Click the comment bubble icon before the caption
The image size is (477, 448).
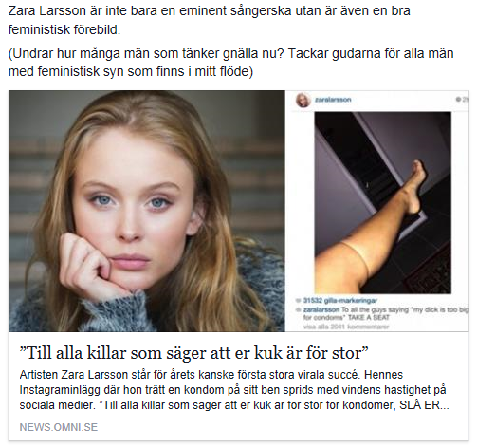298,309
